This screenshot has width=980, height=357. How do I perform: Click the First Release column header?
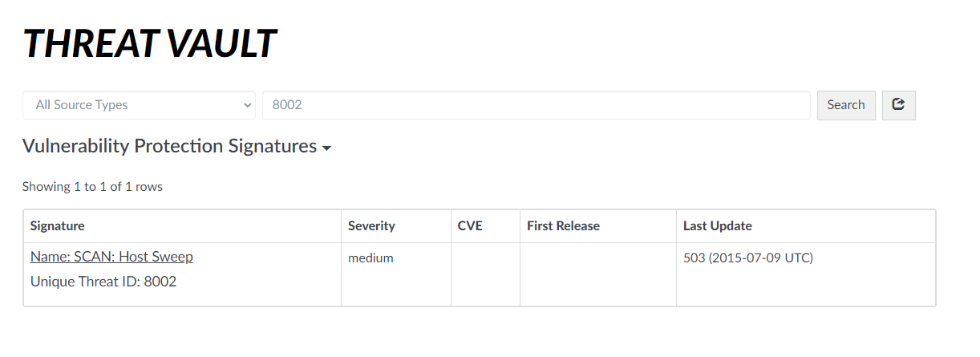pyautogui.click(x=563, y=226)
